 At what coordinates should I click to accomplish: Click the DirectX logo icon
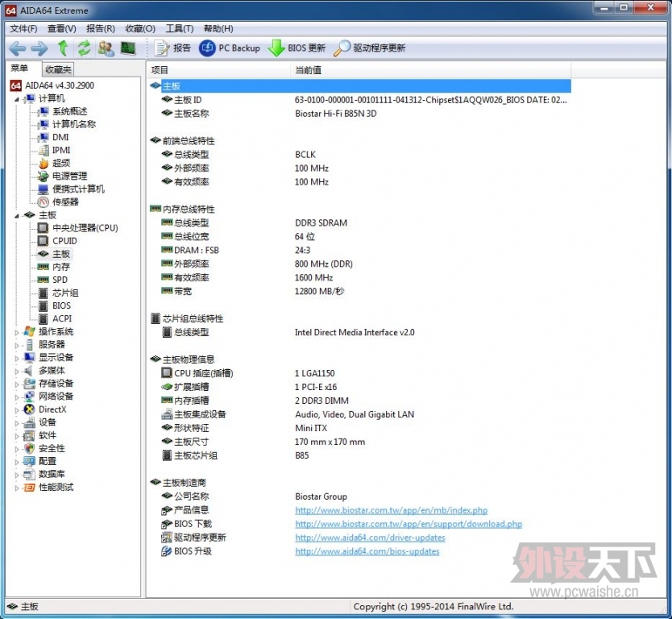(30, 409)
